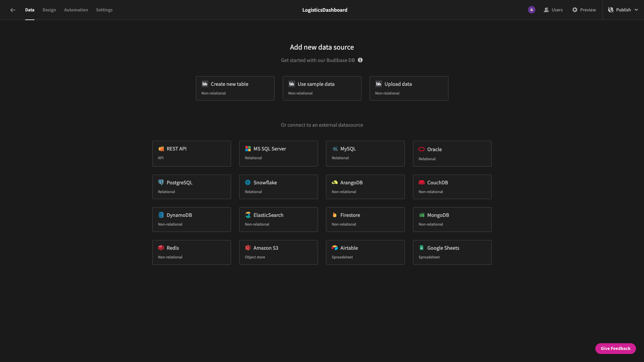The width and height of the screenshot is (644, 362).
Task: Click the MongoDB connector icon
Action: (422, 215)
